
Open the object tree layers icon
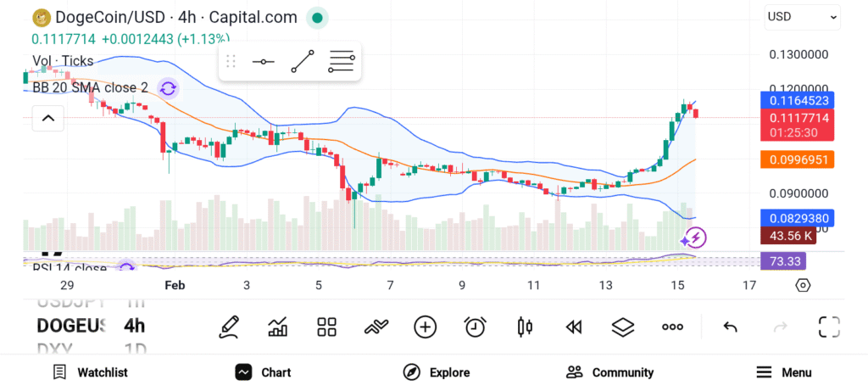coord(623,327)
